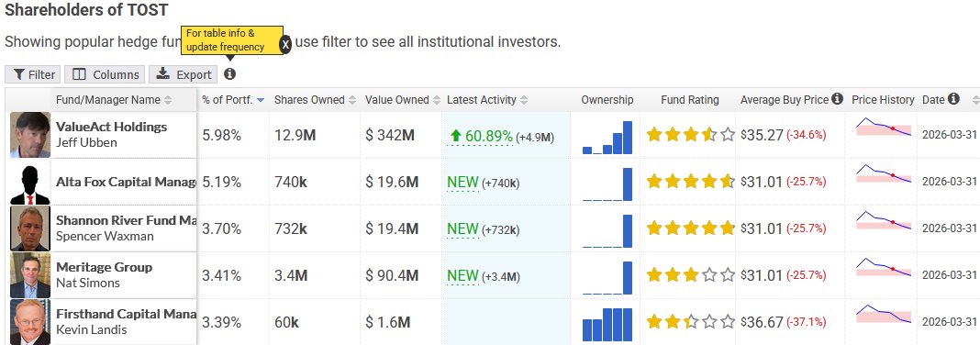Click ValueAct 5.98% portfolio value
Screen dimensions: 980x345
pos(221,135)
